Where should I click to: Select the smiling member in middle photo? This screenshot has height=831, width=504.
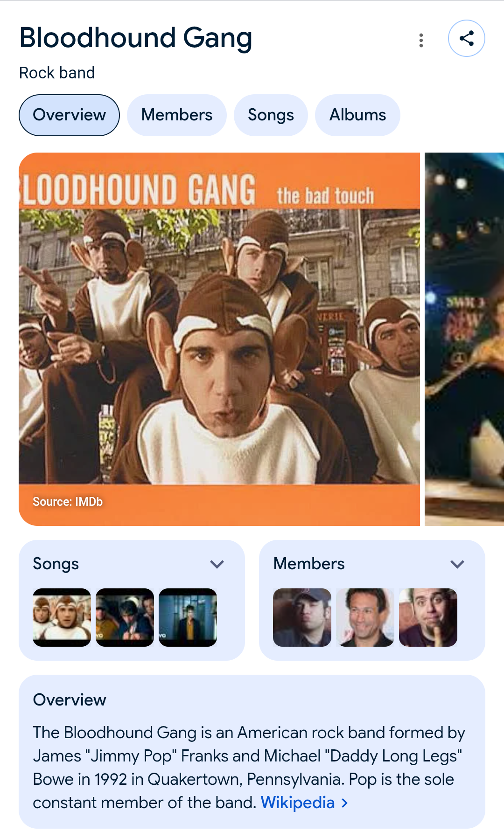(x=365, y=617)
